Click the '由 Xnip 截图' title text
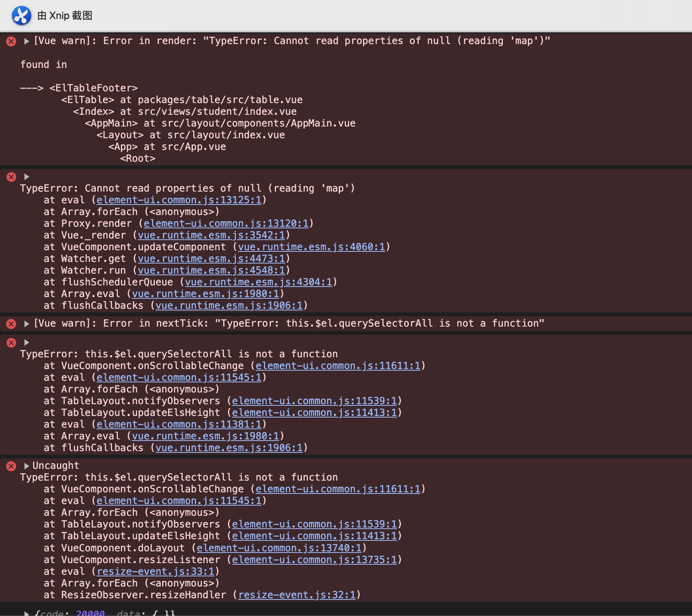 point(65,16)
